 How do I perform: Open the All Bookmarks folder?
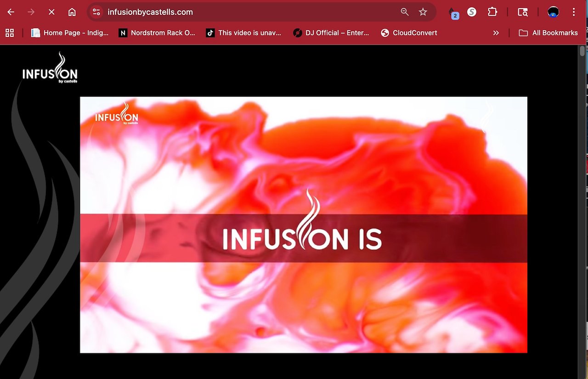click(x=548, y=33)
